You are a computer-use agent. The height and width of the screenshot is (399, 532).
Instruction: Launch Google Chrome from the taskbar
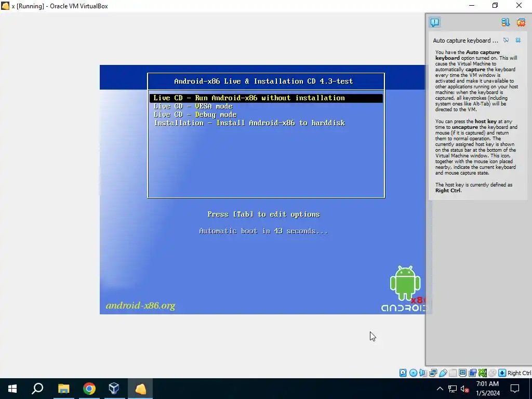tap(89, 389)
